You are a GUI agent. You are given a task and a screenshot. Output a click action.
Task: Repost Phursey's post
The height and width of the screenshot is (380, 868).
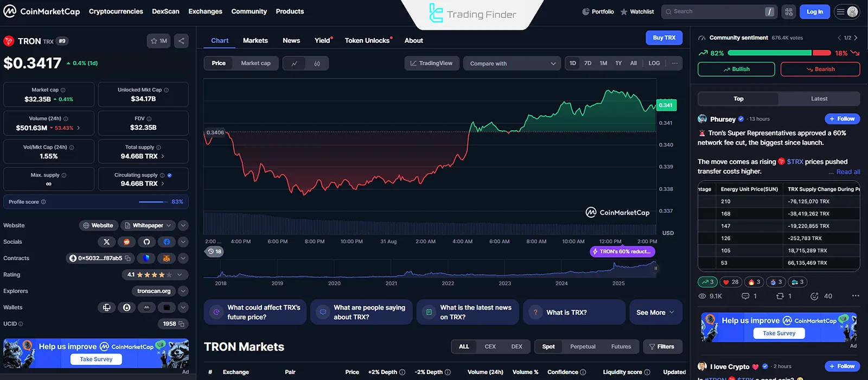pyautogui.click(x=784, y=296)
